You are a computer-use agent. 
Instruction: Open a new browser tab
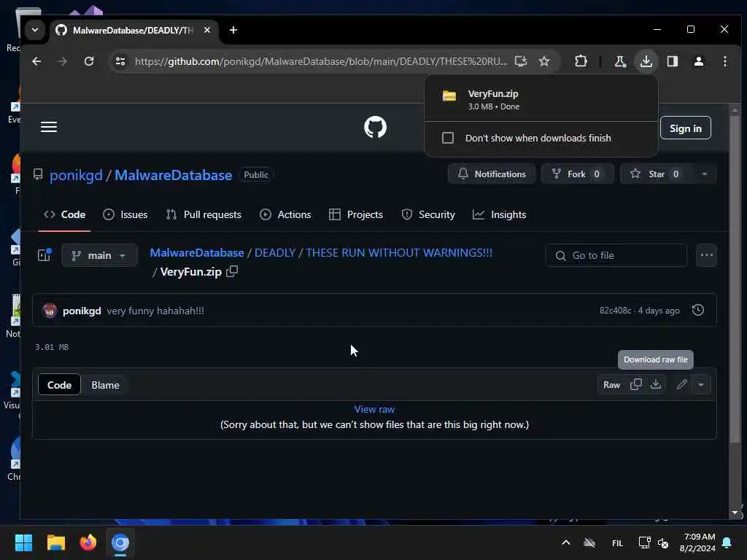point(233,30)
